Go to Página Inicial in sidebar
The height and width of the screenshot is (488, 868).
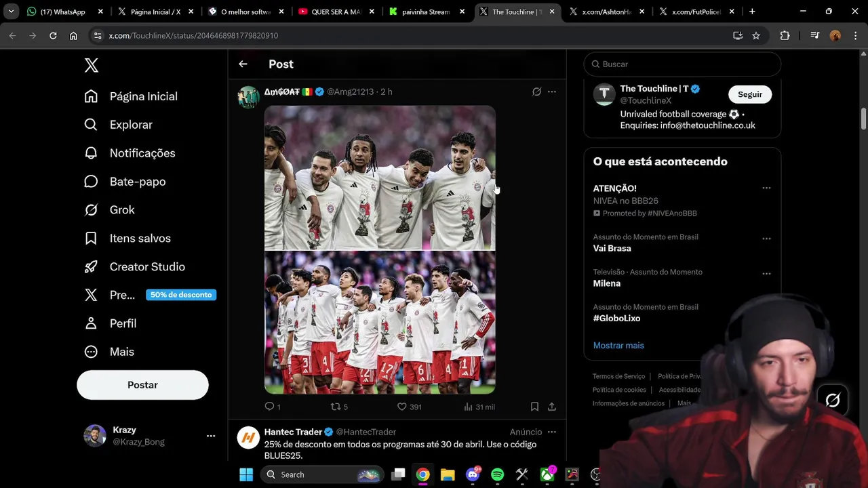click(x=131, y=96)
